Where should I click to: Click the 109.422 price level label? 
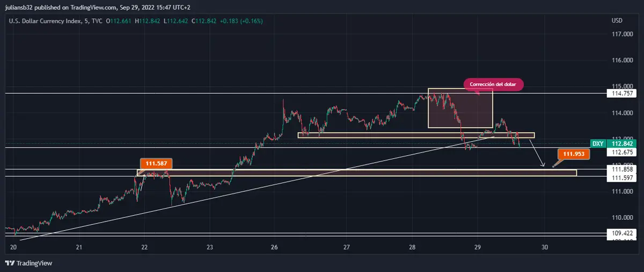click(x=621, y=233)
